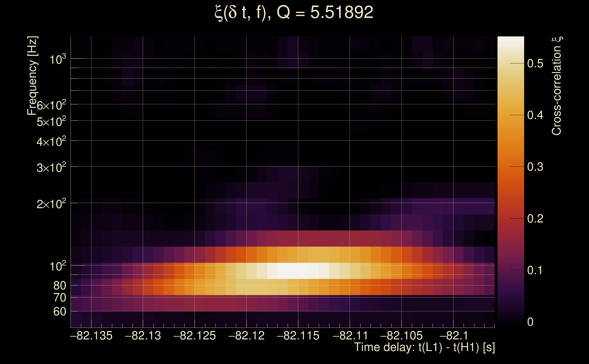Click the 4×10² frequency tick label
The image size is (589, 364).
[51, 142]
